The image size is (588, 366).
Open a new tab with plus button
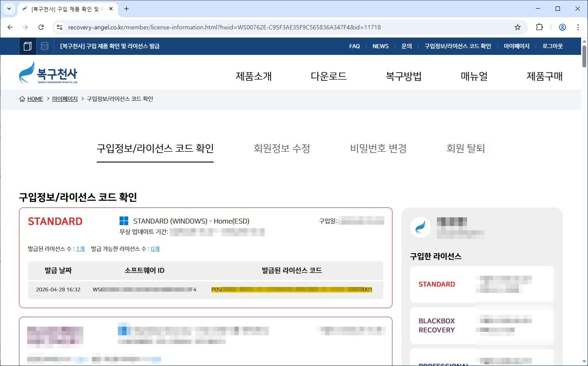(x=126, y=9)
